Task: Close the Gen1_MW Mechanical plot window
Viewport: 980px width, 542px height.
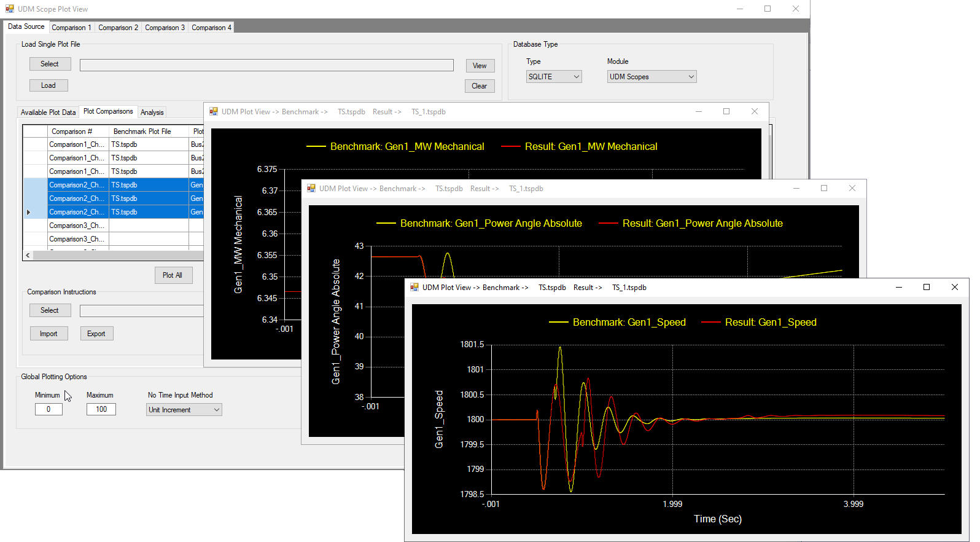Action: (755, 111)
